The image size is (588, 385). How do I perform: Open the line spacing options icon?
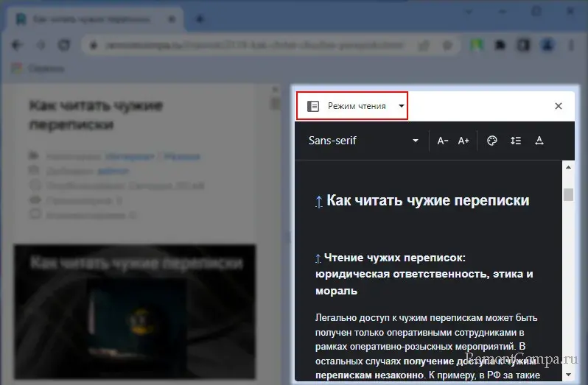click(x=516, y=141)
